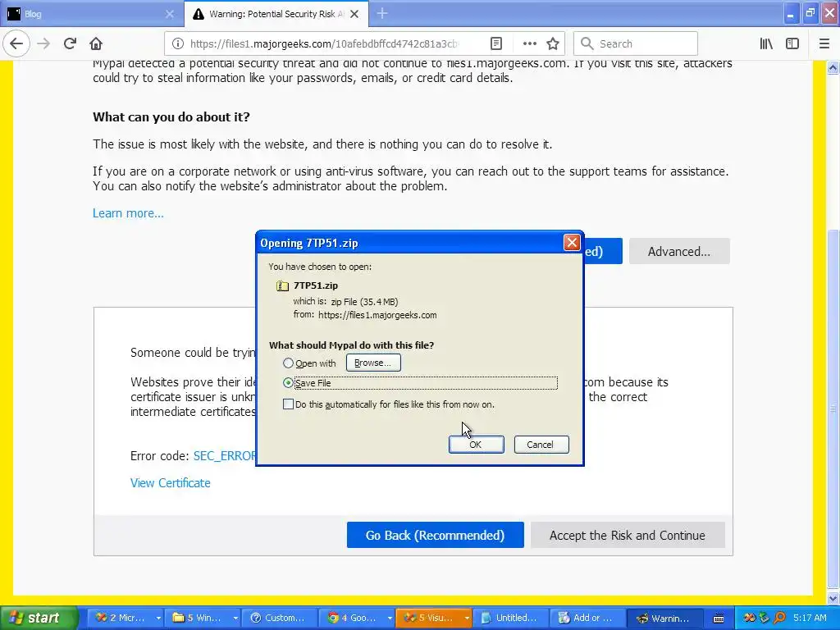The width and height of the screenshot is (840, 630).
Task: Click Accept the Risk and Continue
Action: 628,535
